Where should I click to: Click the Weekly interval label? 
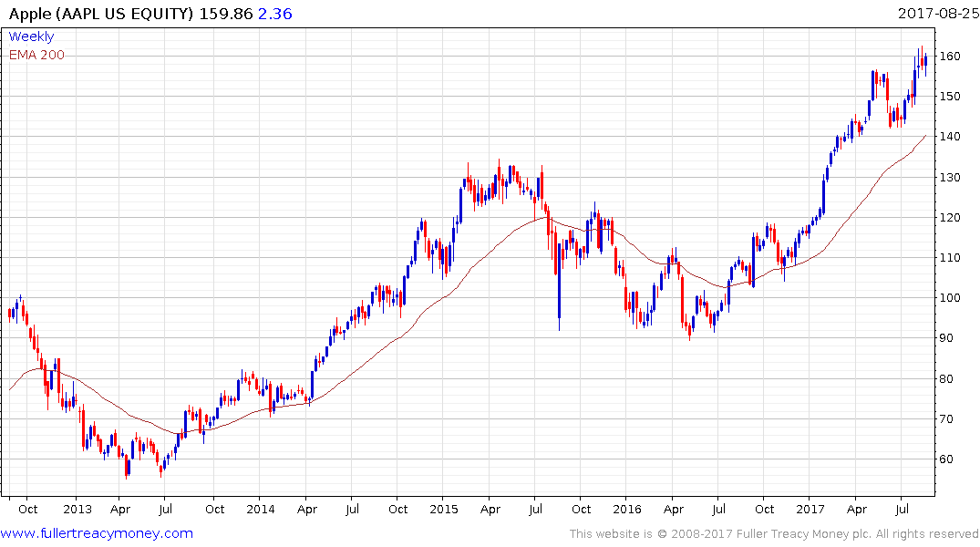[31, 36]
